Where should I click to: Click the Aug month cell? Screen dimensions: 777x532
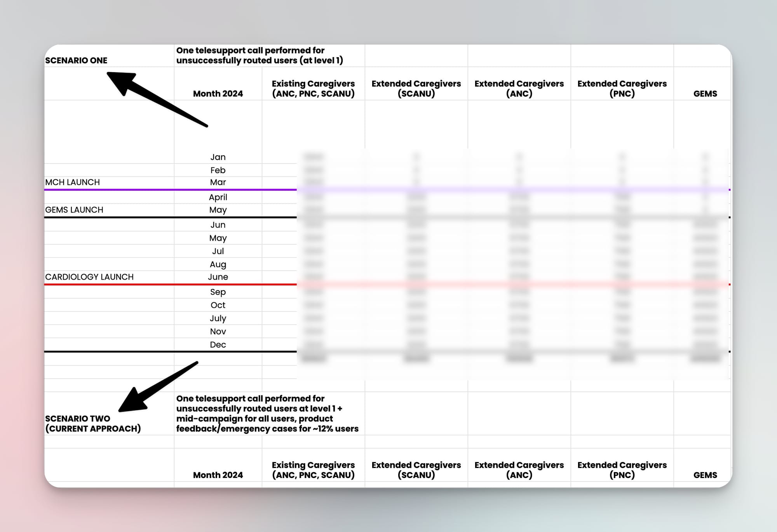[218, 264]
